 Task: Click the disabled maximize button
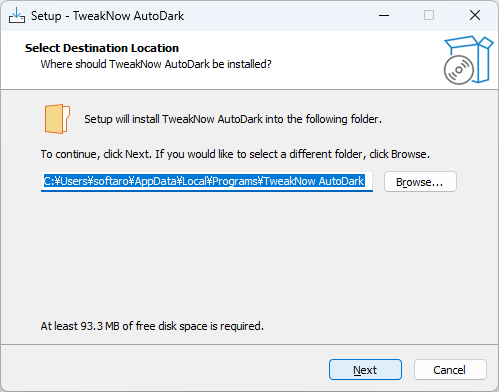[x=429, y=15]
